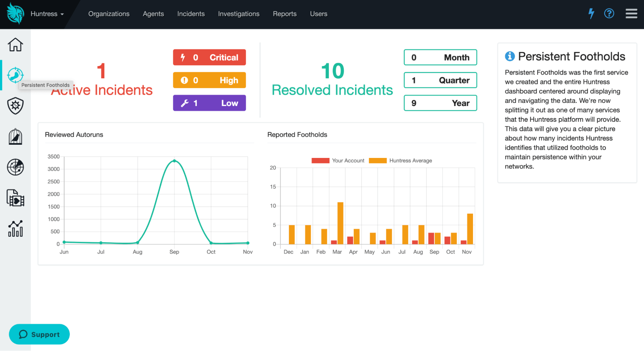Open the Support chat button

click(x=39, y=334)
